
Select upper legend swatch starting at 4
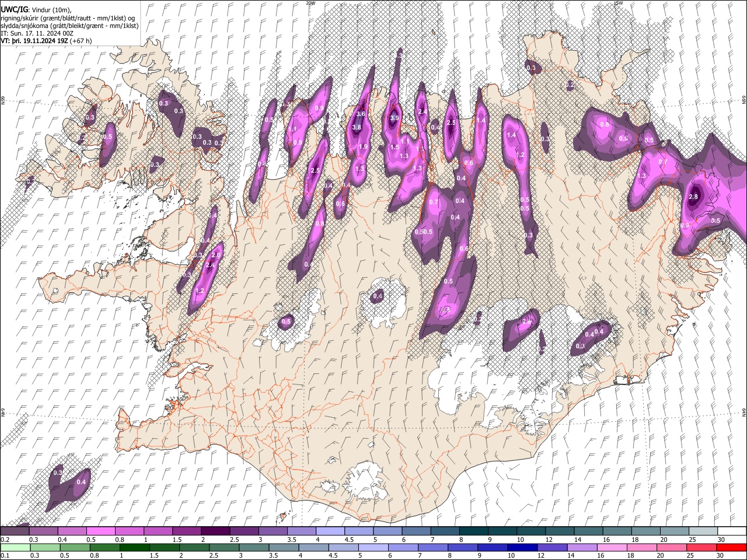click(x=330, y=531)
